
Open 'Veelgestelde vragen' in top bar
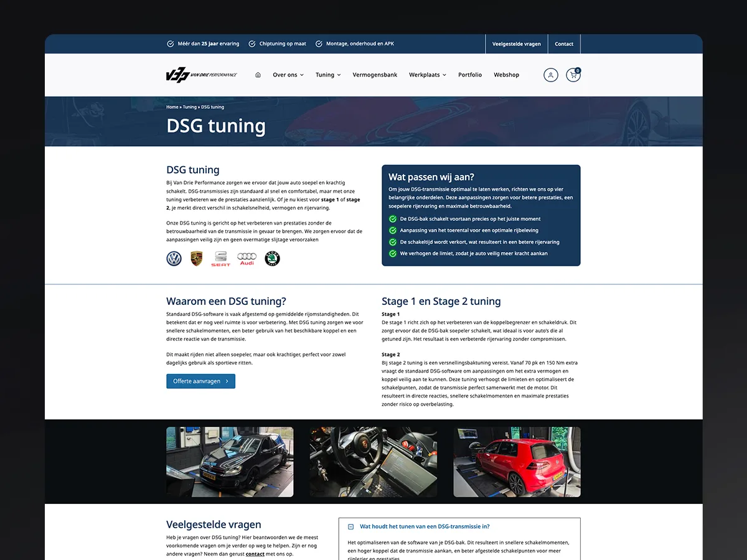tap(517, 44)
